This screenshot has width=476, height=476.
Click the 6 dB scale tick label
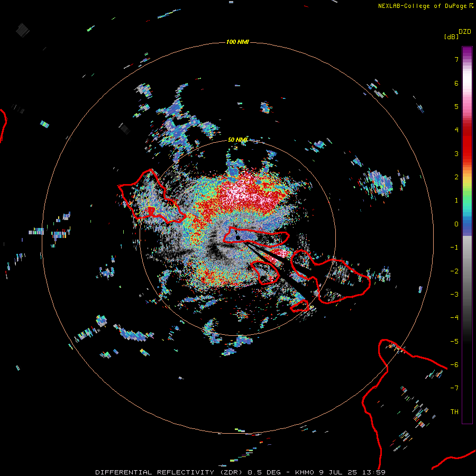[x=456, y=83]
